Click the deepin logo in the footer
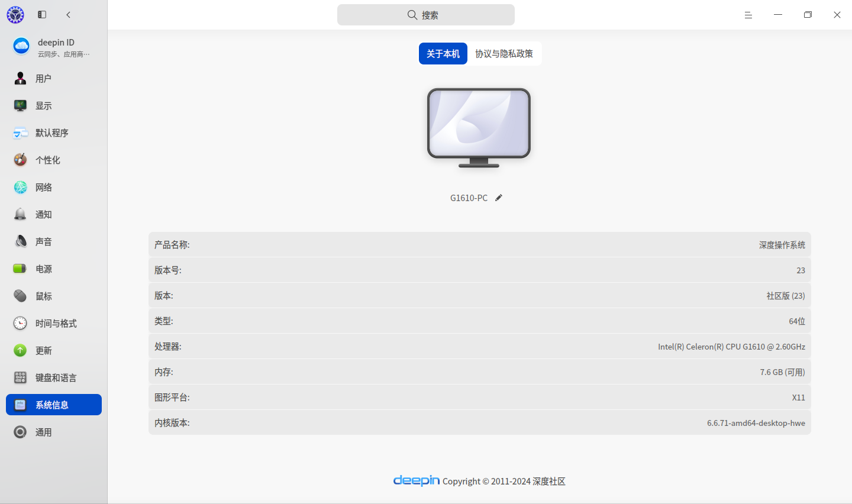852x504 pixels. (417, 480)
